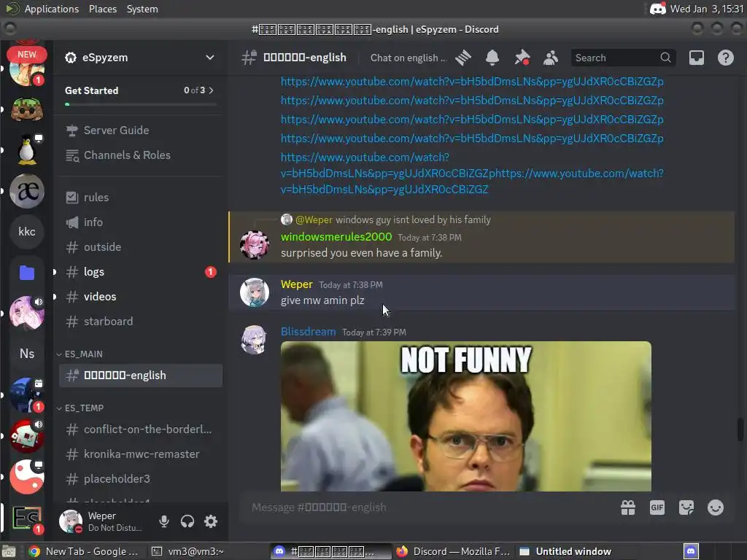
Task: Open the fourth single-line YouTube link
Action: pos(472,139)
